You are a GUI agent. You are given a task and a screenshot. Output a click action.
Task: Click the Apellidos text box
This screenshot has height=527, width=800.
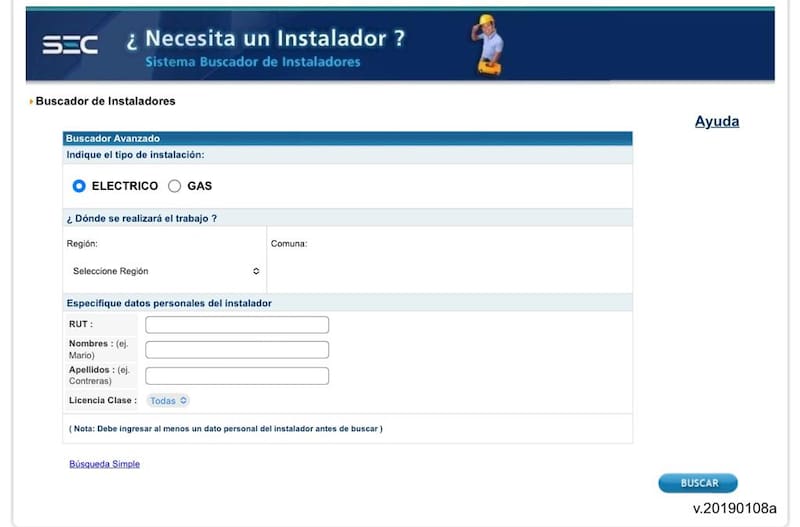[237, 376]
